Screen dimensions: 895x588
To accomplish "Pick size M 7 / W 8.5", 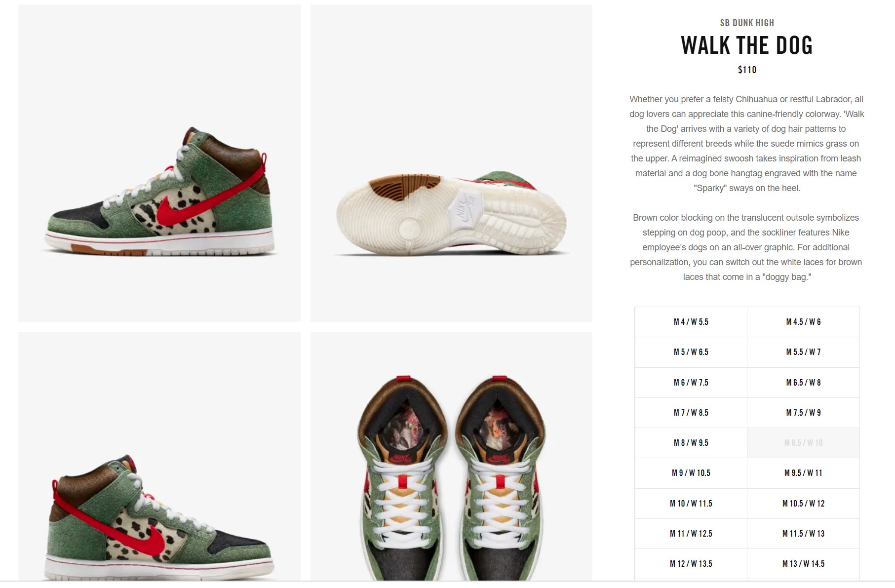I will click(691, 413).
